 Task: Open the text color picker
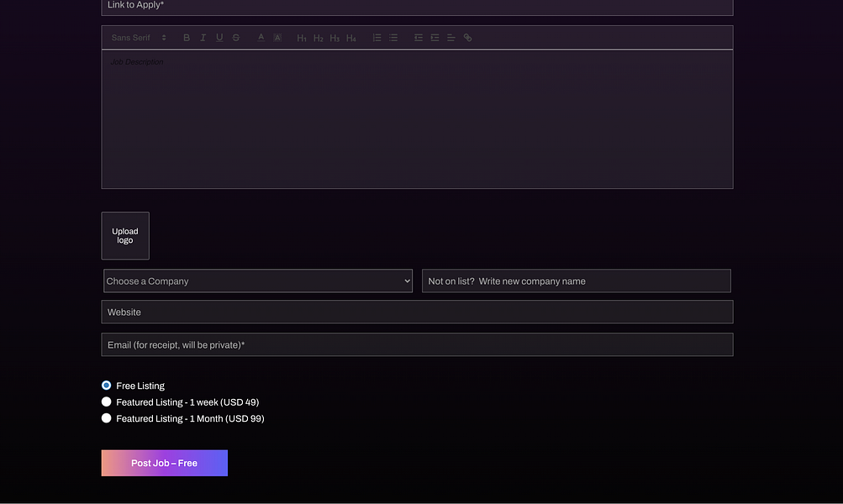click(261, 38)
